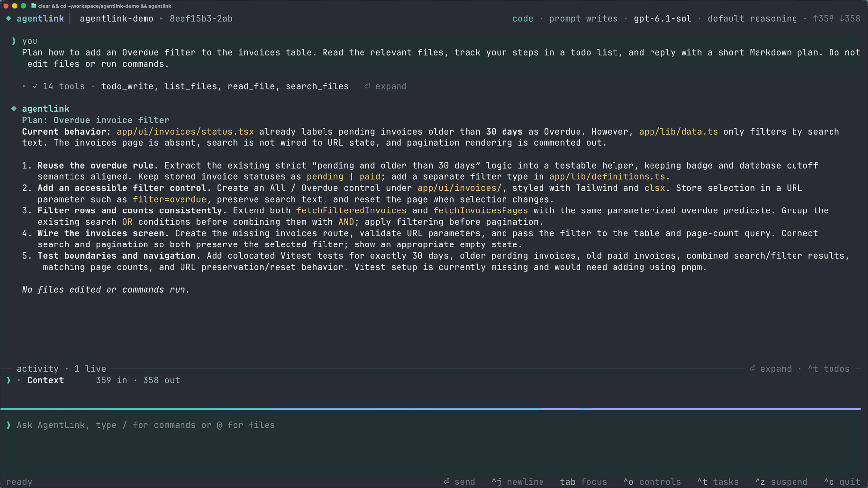
Task: Click the ^z suspend hint
Action: pyautogui.click(x=781, y=482)
